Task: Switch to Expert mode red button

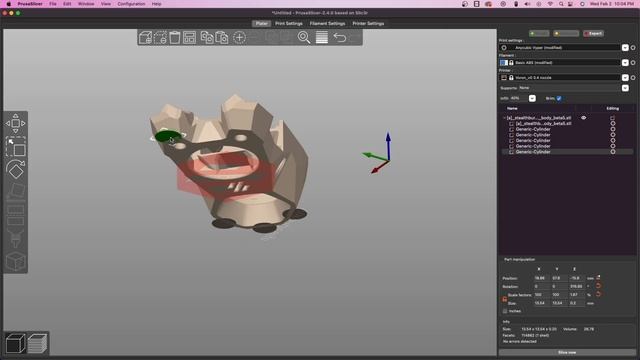Action: click(593, 33)
